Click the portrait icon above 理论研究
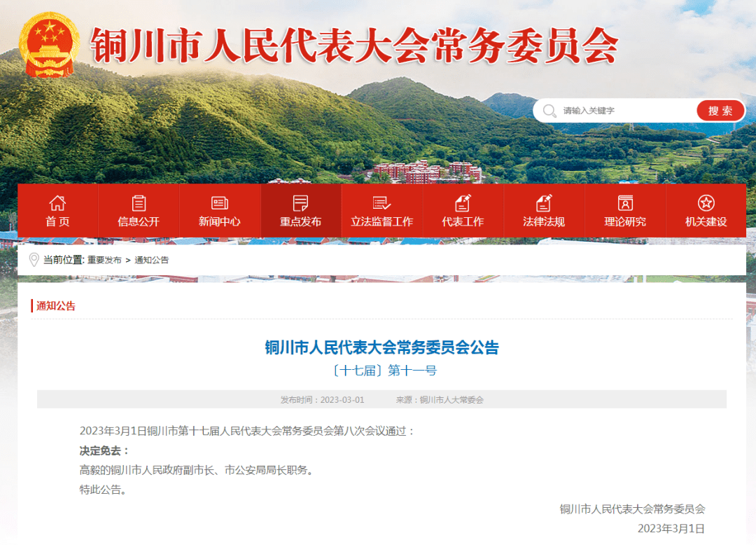756x545 pixels. click(x=625, y=203)
